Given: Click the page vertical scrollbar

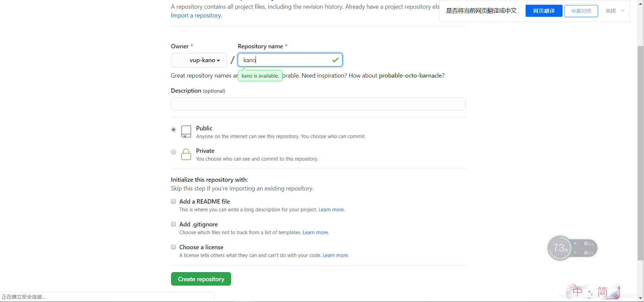Looking at the screenshot, I should (640, 153).
